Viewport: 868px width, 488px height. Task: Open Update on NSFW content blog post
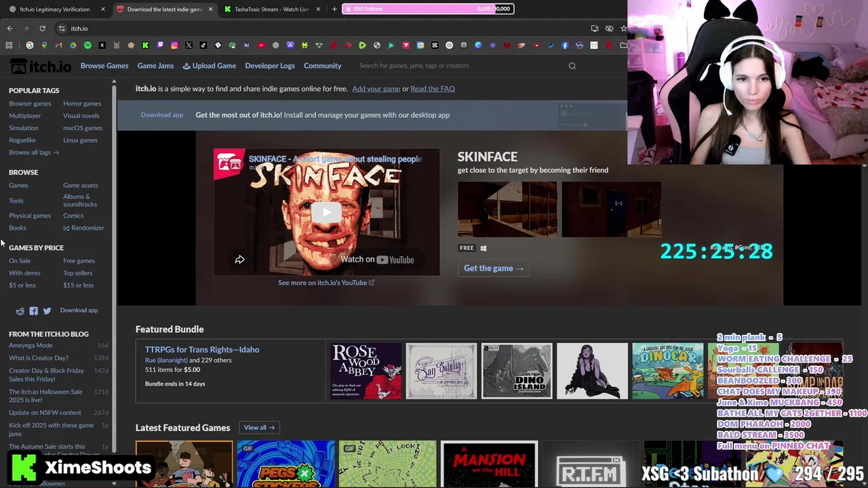45,413
